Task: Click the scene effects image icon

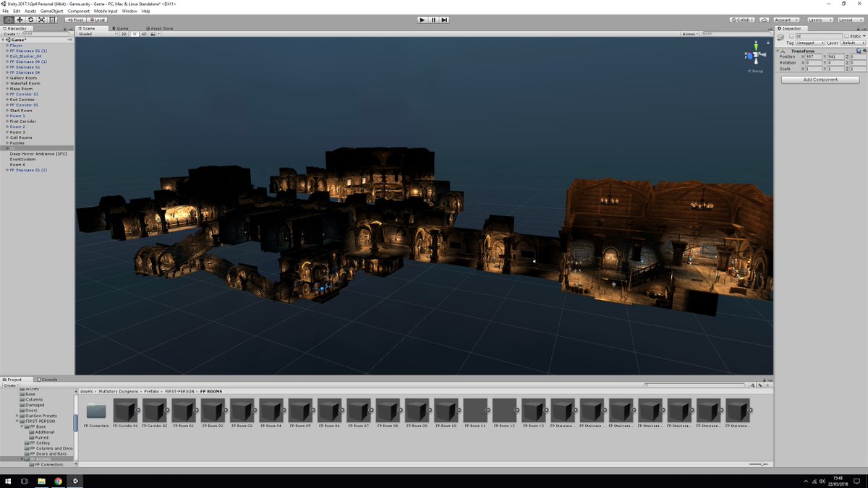Action: coord(153,34)
